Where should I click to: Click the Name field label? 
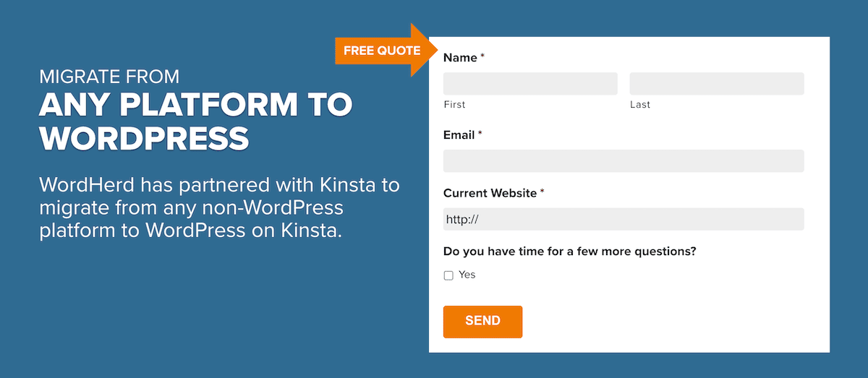click(x=460, y=58)
